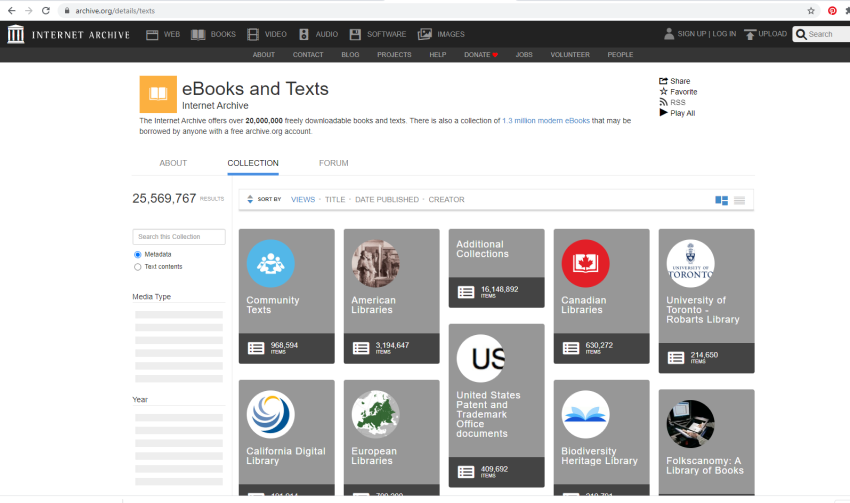
Task: Open the Images section icon
Action: pyautogui.click(x=424, y=35)
